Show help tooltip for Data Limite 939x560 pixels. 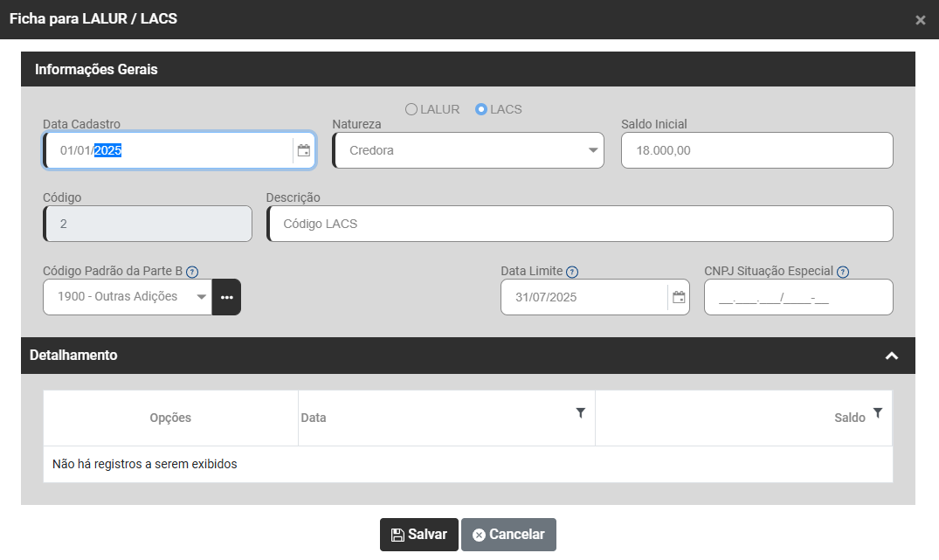pyautogui.click(x=572, y=272)
